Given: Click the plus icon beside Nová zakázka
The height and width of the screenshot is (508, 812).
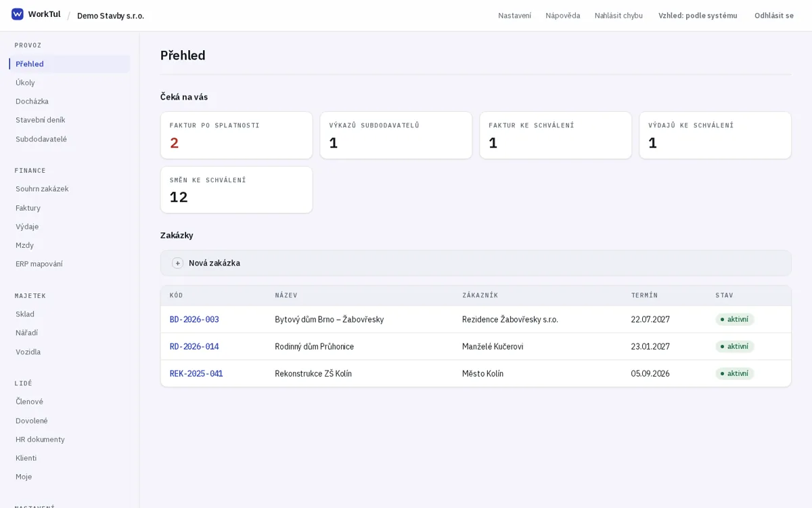Looking at the screenshot, I should [177, 263].
